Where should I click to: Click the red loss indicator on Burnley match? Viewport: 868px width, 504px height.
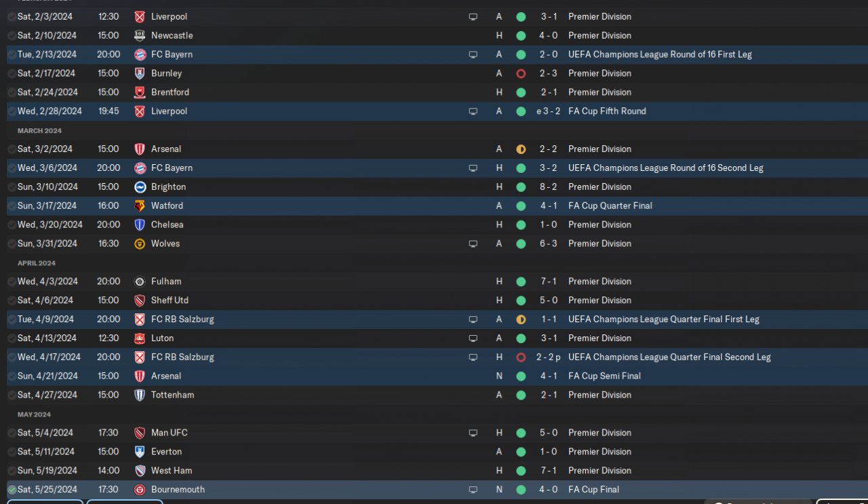521,73
